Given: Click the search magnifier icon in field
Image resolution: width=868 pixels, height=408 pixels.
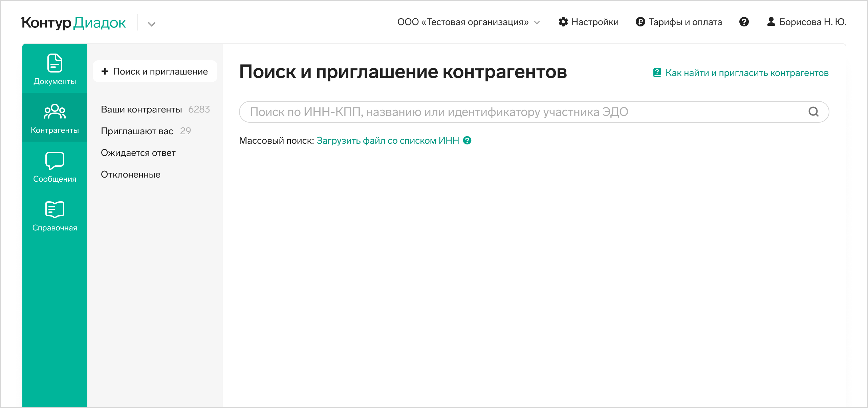Looking at the screenshot, I should point(813,112).
